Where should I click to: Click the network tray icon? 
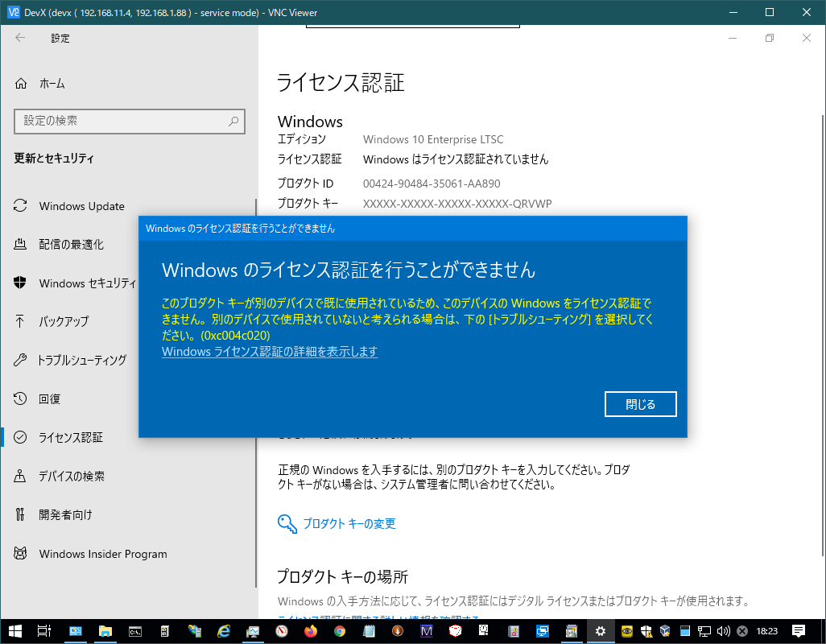coord(704,631)
